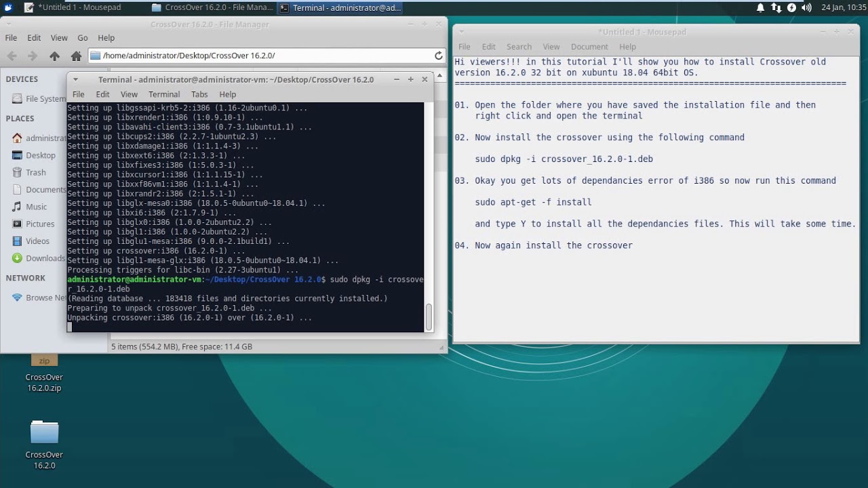
Task: Open Terminal menu in Terminal window
Action: (x=164, y=94)
